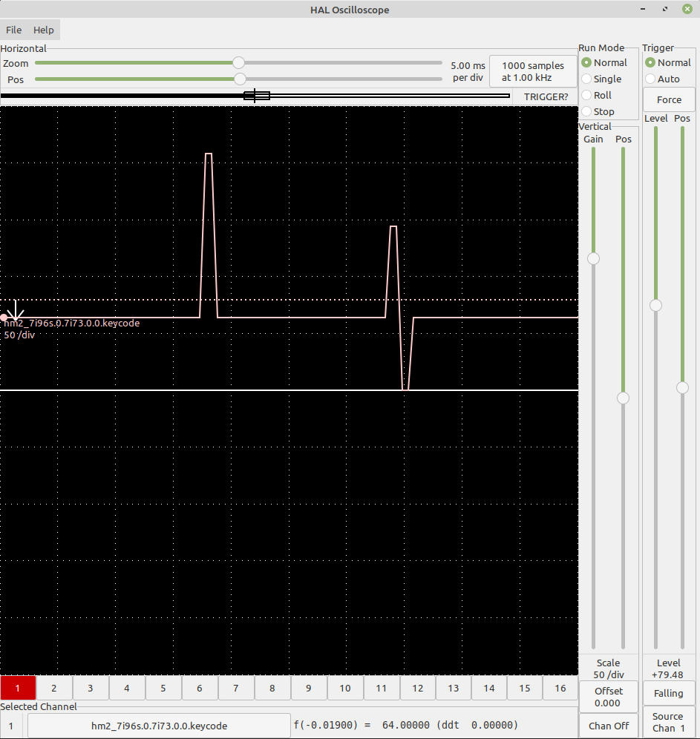
Task: Click the record position indicator bar
Action: (255, 96)
